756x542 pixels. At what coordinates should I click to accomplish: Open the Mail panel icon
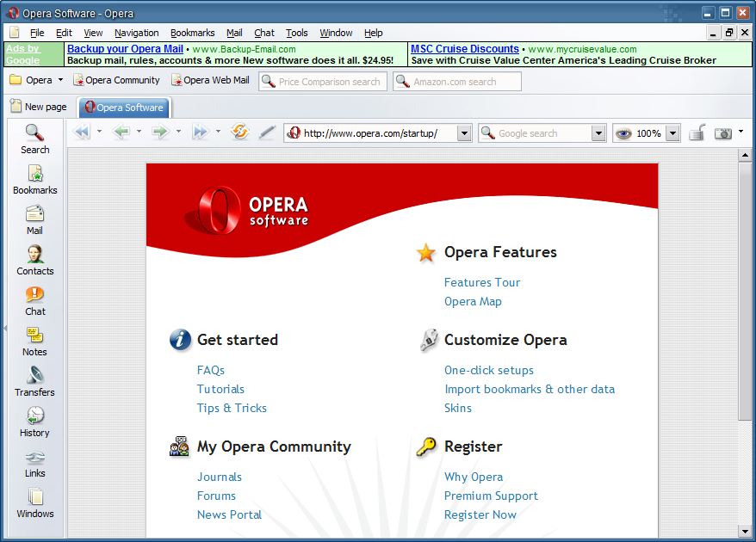(x=34, y=213)
